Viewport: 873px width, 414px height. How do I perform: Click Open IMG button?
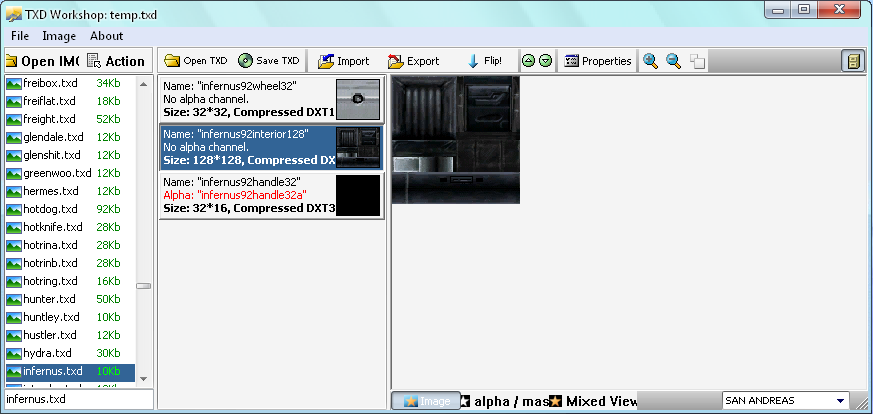tap(42, 61)
